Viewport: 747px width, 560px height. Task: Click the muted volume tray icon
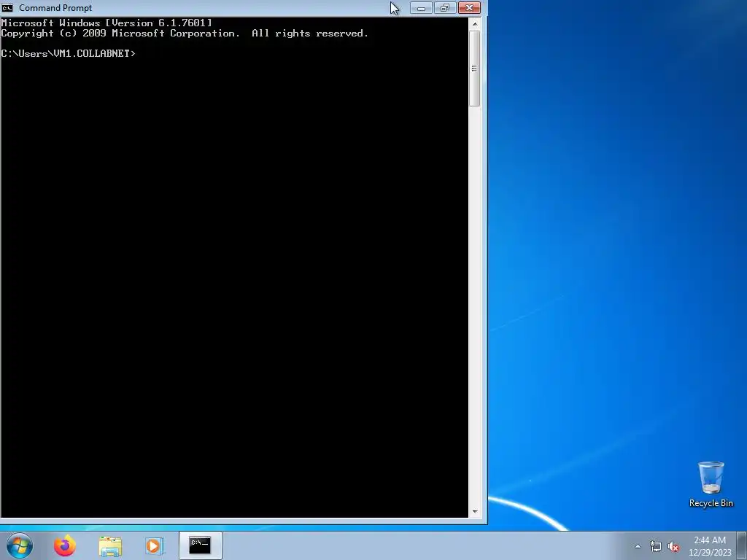click(x=673, y=547)
